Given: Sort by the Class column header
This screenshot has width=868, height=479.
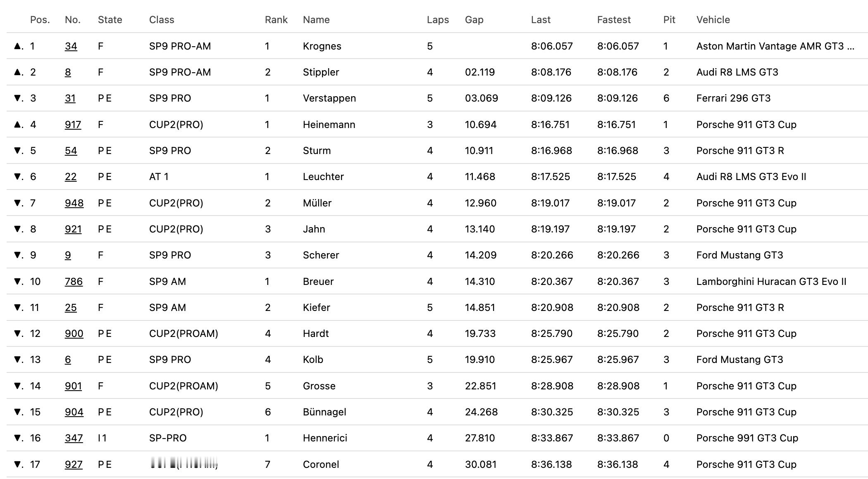Looking at the screenshot, I should click(162, 20).
